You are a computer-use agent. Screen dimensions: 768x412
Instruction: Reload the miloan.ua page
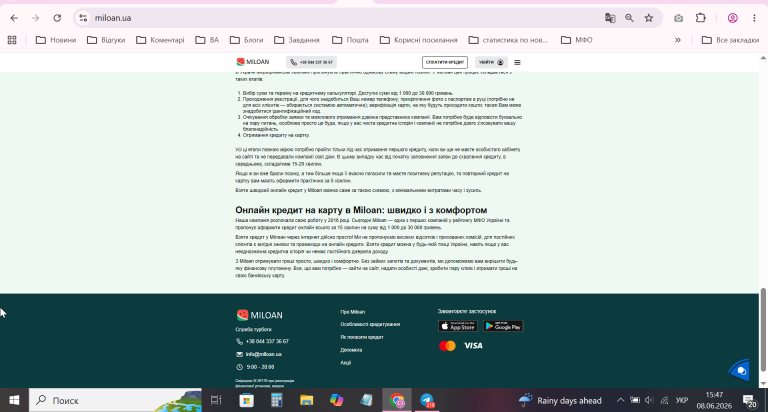[57, 18]
